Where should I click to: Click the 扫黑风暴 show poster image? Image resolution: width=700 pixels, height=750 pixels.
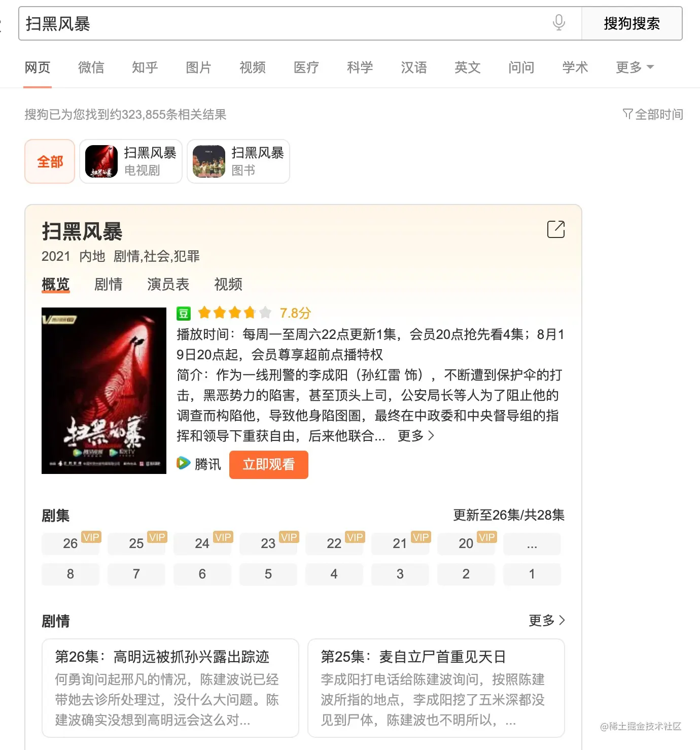tap(104, 391)
